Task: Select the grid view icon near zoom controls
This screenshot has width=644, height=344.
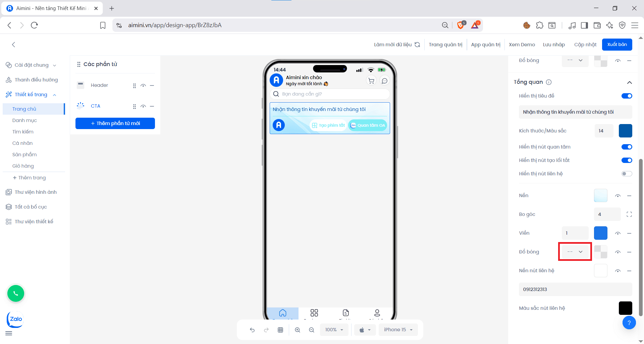Action: [x=280, y=330]
